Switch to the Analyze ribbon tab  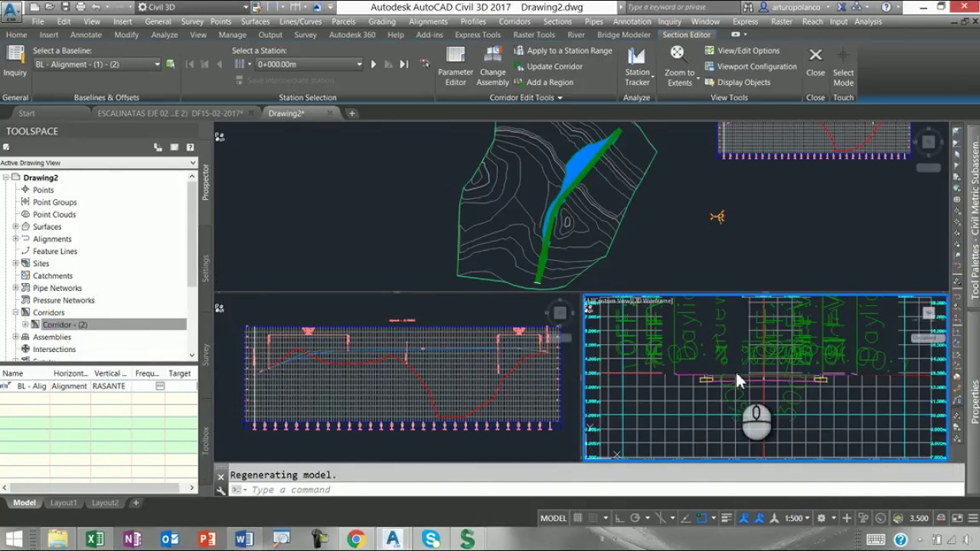tap(165, 35)
